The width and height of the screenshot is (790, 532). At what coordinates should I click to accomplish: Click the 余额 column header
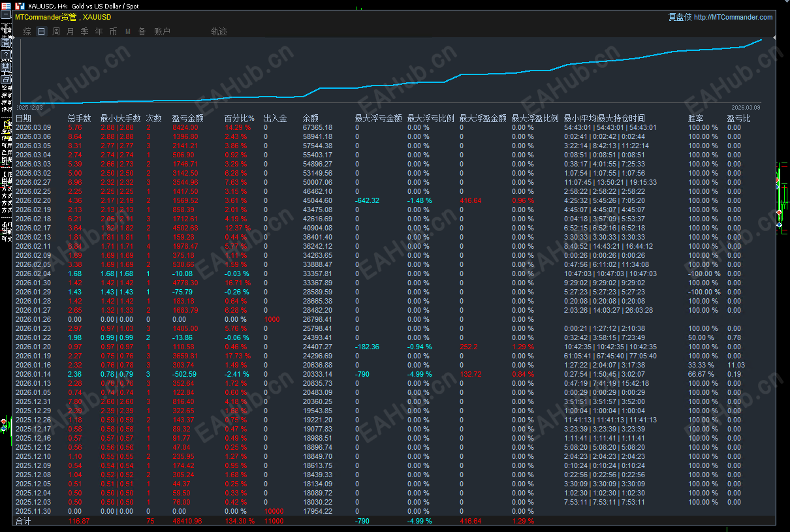[310, 118]
